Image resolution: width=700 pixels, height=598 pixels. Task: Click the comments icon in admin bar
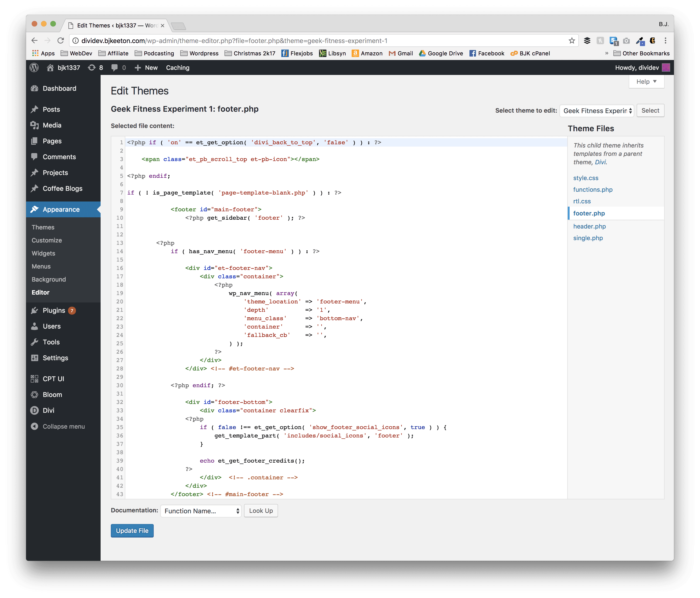click(x=113, y=68)
